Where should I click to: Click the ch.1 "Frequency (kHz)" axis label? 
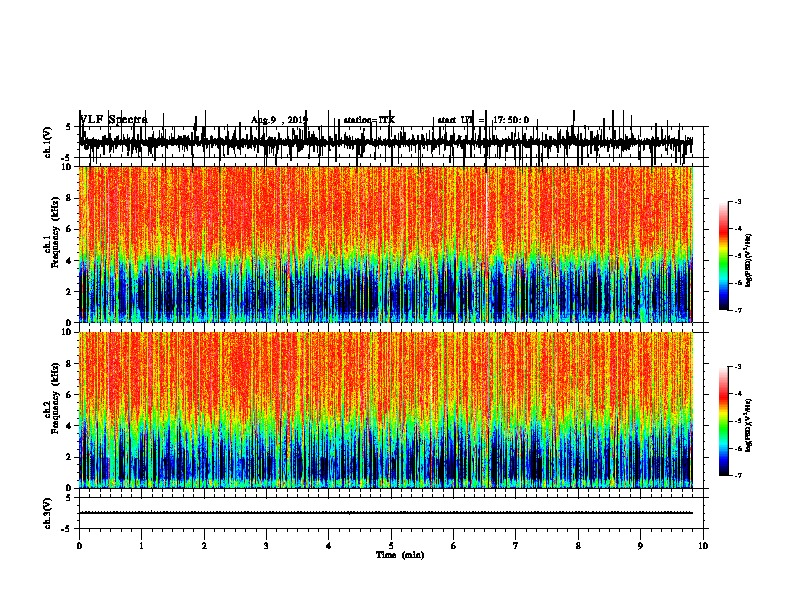[x=55, y=232]
